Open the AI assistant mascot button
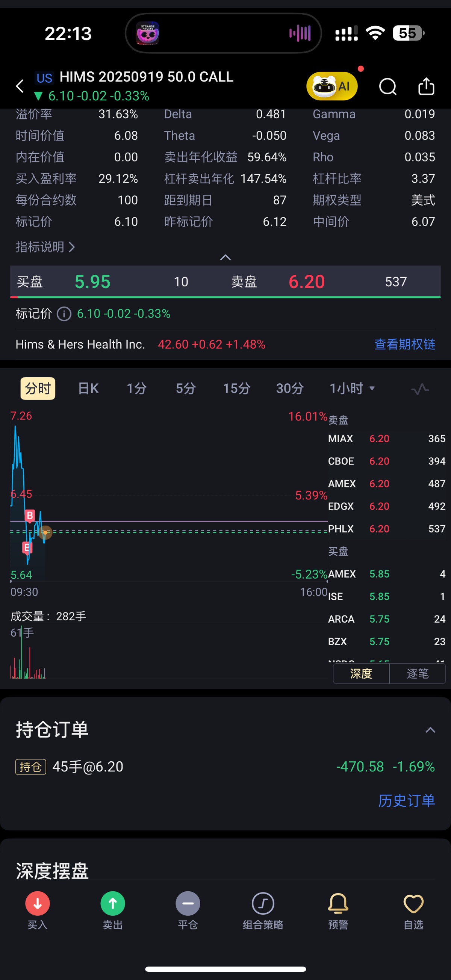This screenshot has height=980, width=451. pyautogui.click(x=332, y=86)
